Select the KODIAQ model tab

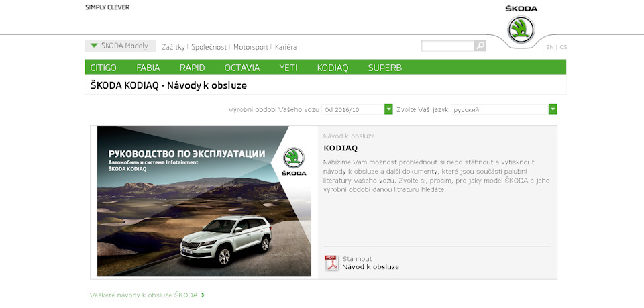[333, 68]
